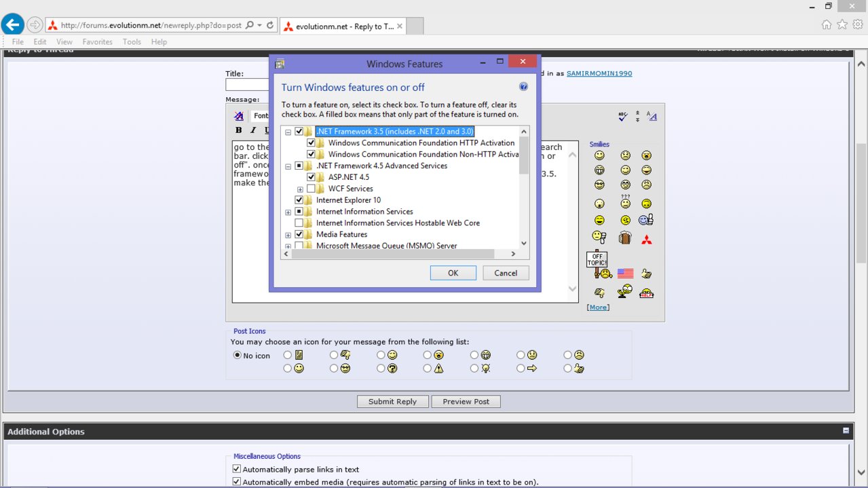Toggle Automatically embed media checkbox

[237, 482]
